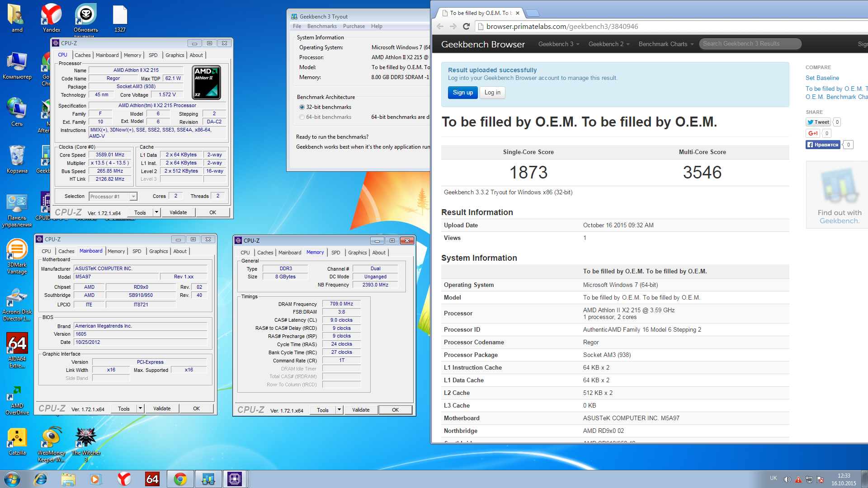Switch to SPD tab in top CPU-Z
Screen dimensions: 868x488
coord(153,55)
